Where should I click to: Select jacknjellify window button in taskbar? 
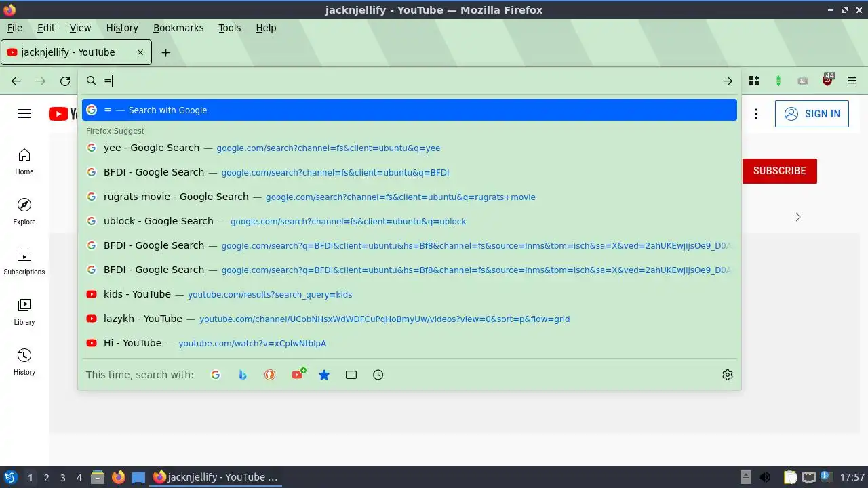pyautogui.click(x=215, y=478)
